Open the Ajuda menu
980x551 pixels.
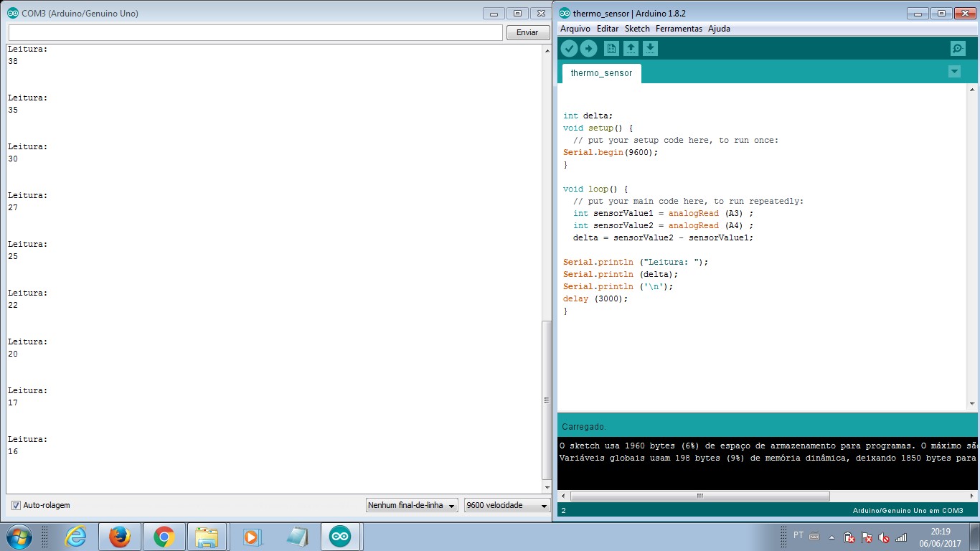pyautogui.click(x=719, y=29)
